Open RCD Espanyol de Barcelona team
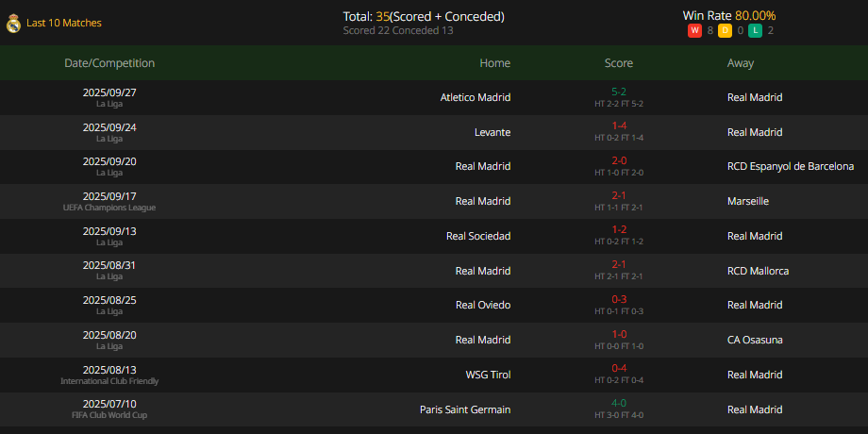Viewport: 868px width, 434px height. 791,167
